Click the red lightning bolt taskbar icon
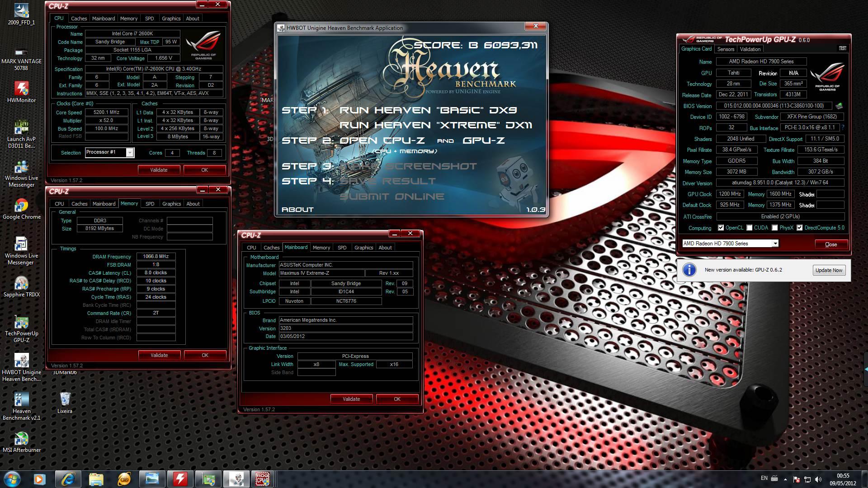 [x=180, y=479]
